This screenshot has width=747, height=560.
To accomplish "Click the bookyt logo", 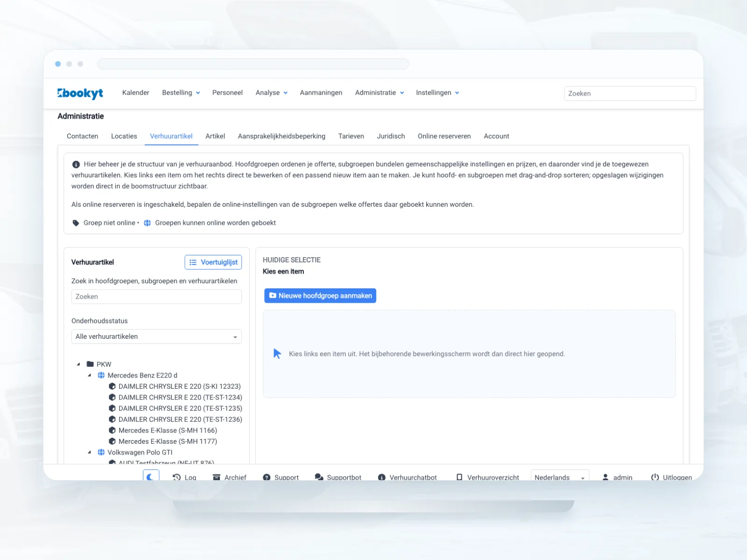I will tap(80, 93).
